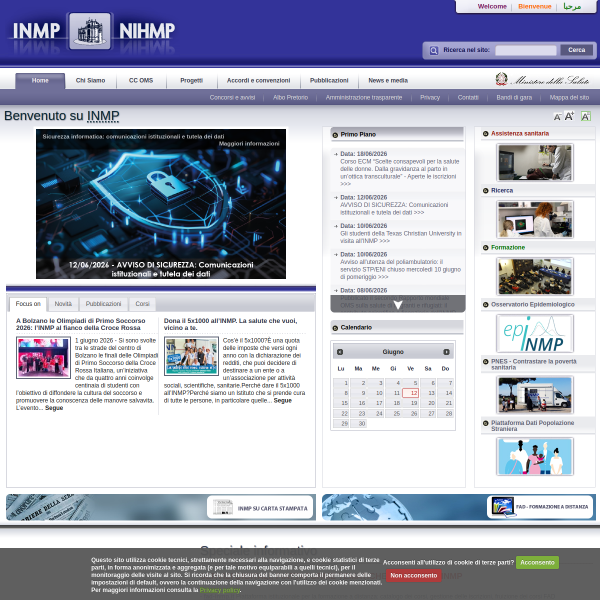Open Formazione heading link
Image resolution: width=600 pixels, height=600 pixels.
pyautogui.click(x=508, y=248)
